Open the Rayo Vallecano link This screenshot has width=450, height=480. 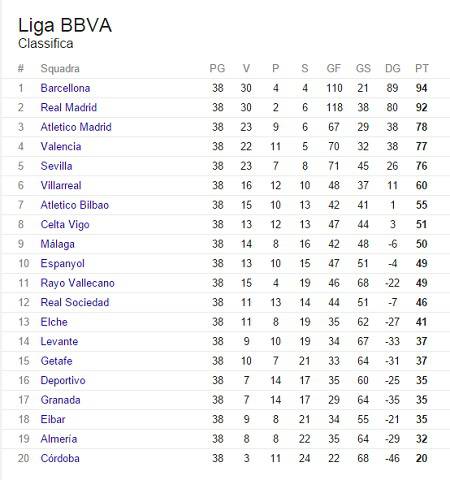click(78, 283)
